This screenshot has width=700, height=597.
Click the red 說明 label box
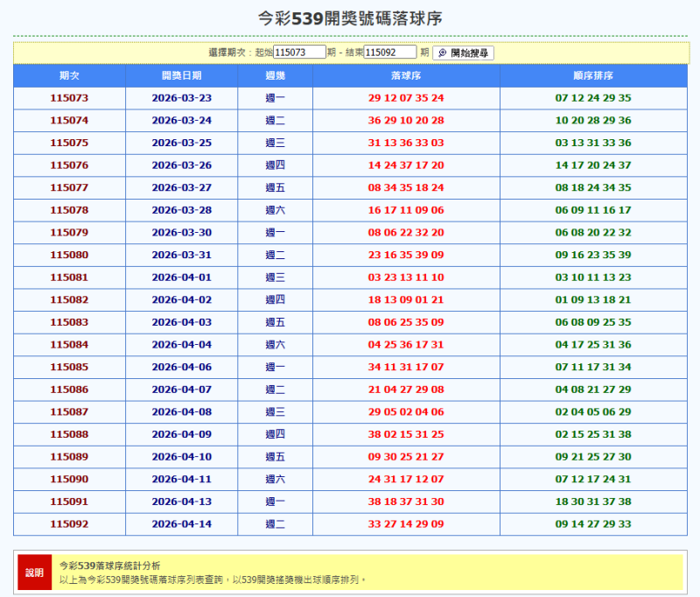[35, 572]
